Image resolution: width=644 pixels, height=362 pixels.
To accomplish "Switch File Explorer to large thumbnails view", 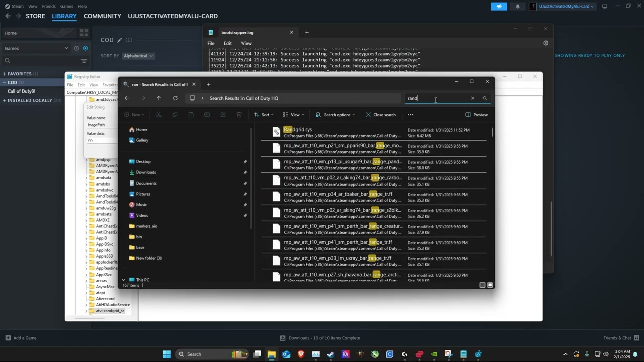I will (490, 285).
